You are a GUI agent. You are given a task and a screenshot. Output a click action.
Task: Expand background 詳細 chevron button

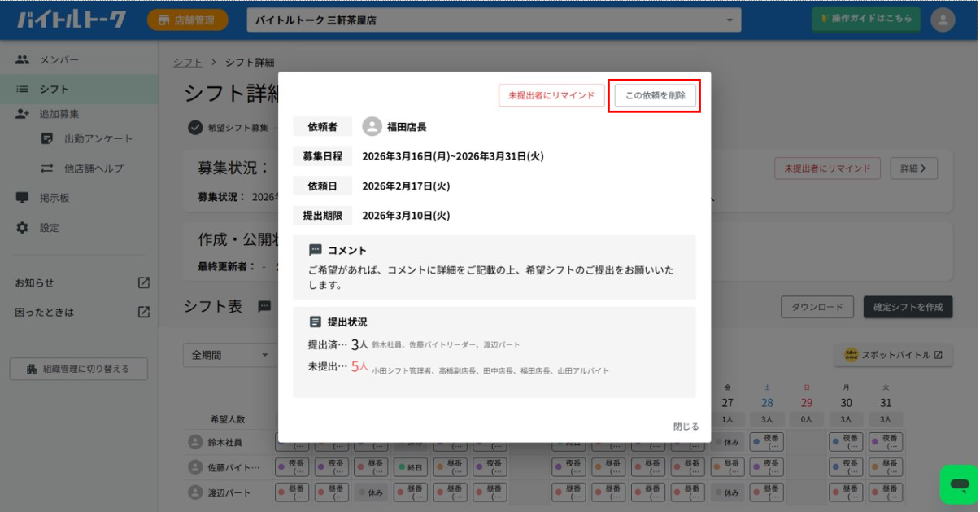pyautogui.click(x=914, y=168)
